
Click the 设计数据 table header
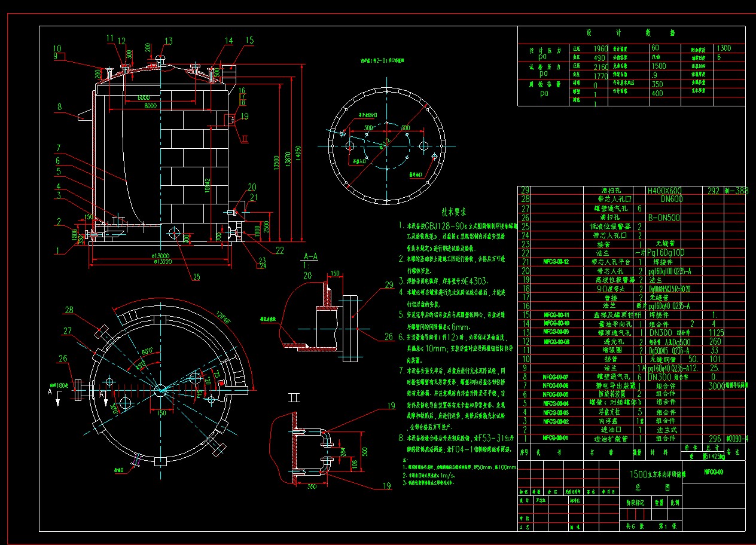pyautogui.click(x=630, y=33)
